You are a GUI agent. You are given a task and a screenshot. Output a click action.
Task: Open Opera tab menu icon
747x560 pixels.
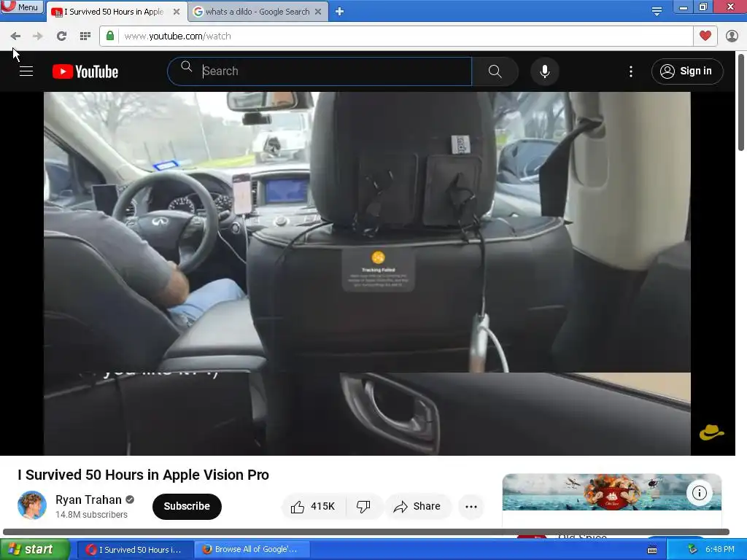[x=657, y=12]
